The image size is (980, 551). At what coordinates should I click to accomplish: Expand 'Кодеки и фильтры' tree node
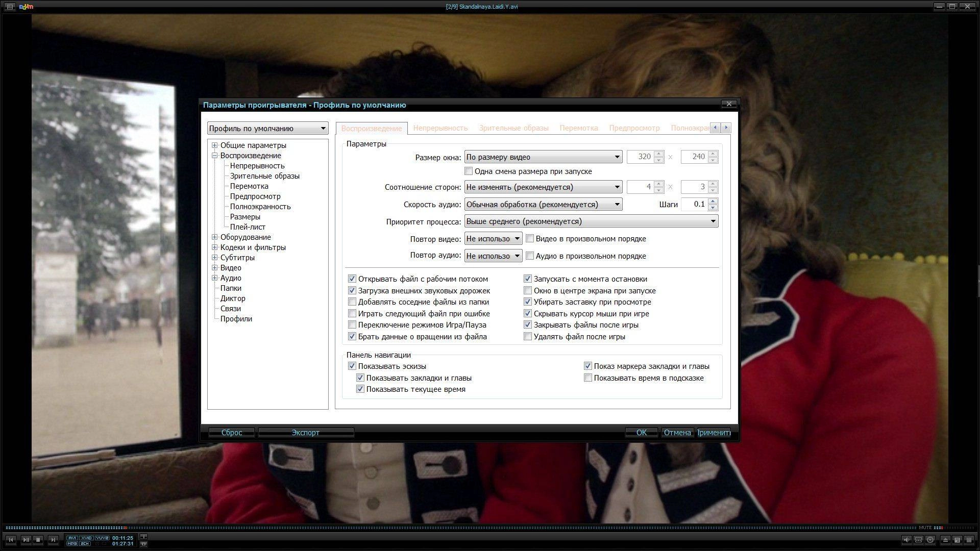coord(215,247)
